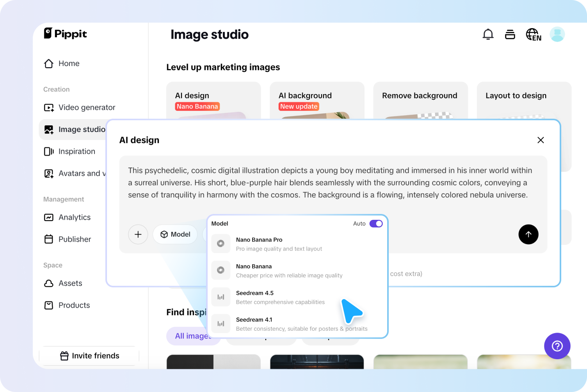Open the first dark inspiration thumbnail

[213, 362]
